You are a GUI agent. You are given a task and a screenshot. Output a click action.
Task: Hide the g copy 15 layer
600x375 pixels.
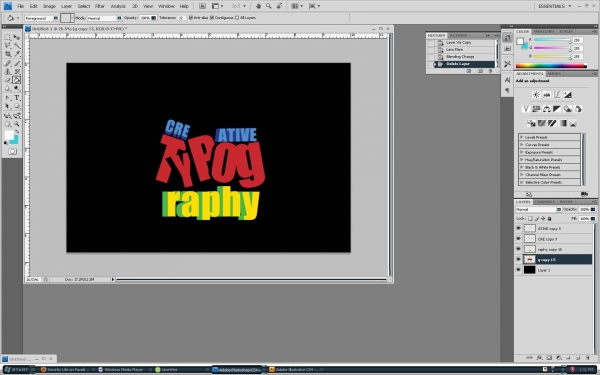click(x=518, y=259)
